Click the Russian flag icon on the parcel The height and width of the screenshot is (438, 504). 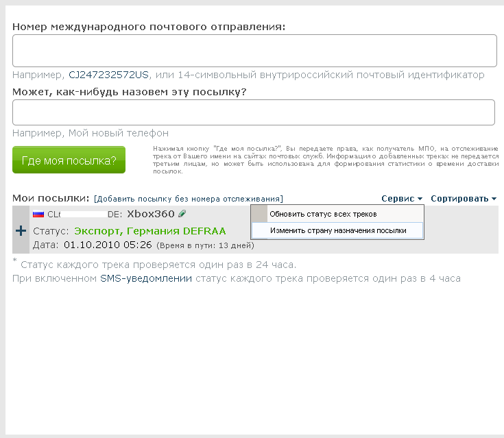(38, 214)
